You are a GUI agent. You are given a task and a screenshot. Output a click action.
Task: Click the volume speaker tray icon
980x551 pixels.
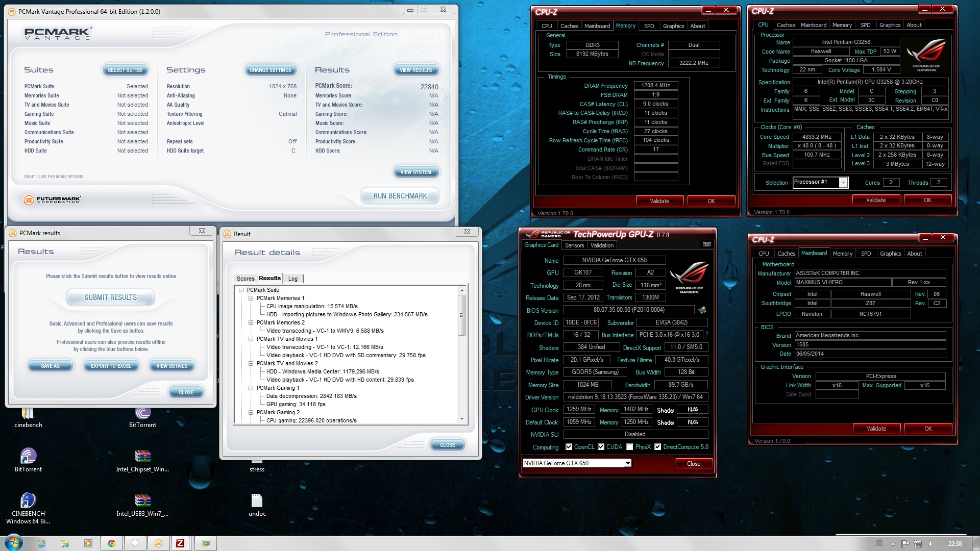(x=930, y=543)
